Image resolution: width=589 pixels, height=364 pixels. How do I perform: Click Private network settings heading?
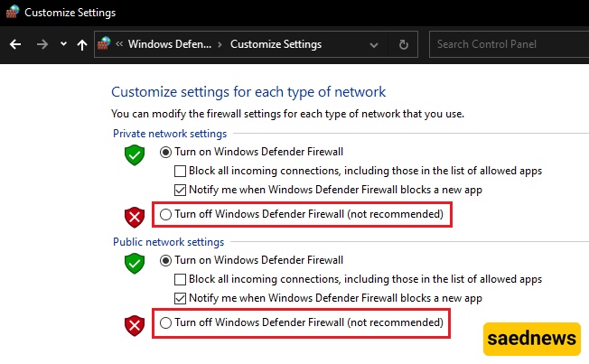[170, 134]
